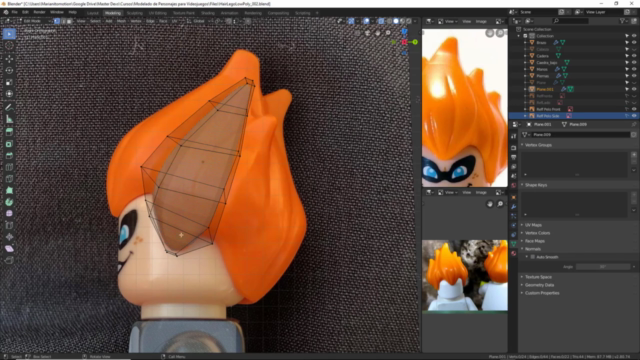Screen dimensions: 640x360
Task: Open upper image editor Image menu
Action: (x=481, y=21)
